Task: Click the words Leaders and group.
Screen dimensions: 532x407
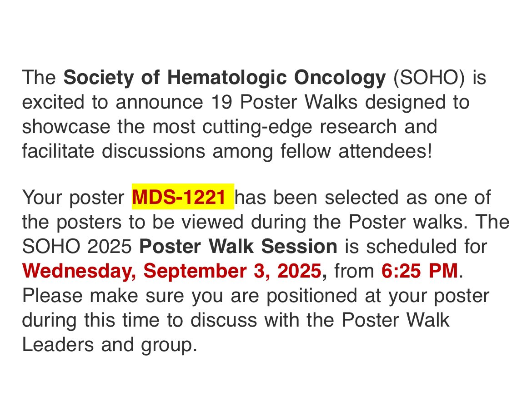Action: click(x=110, y=345)
